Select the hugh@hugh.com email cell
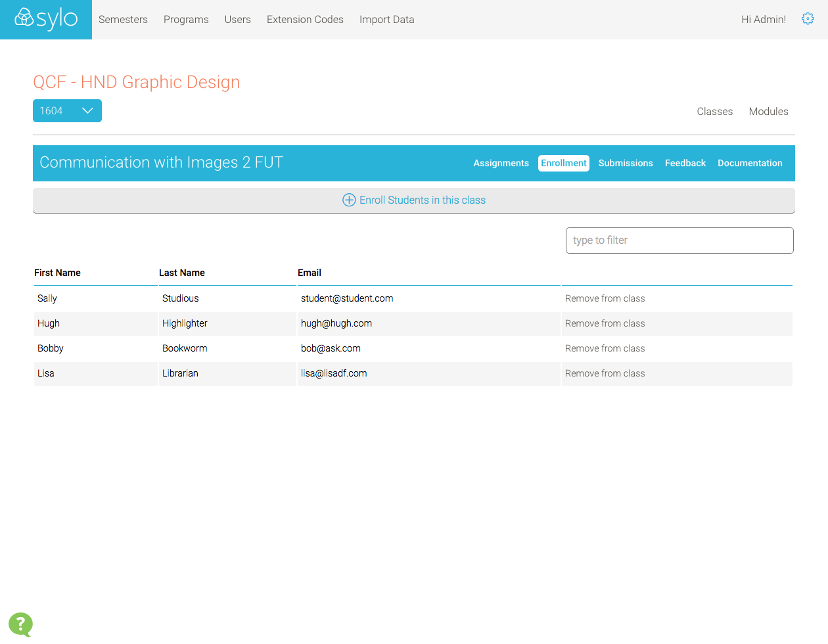The height and width of the screenshot is (644, 828). (336, 323)
